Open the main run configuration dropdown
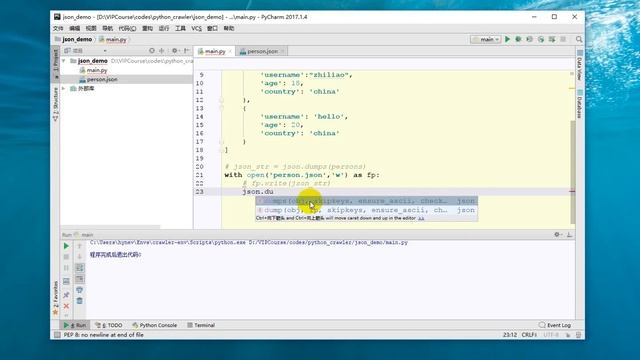The width and height of the screenshot is (640, 360). click(486, 40)
